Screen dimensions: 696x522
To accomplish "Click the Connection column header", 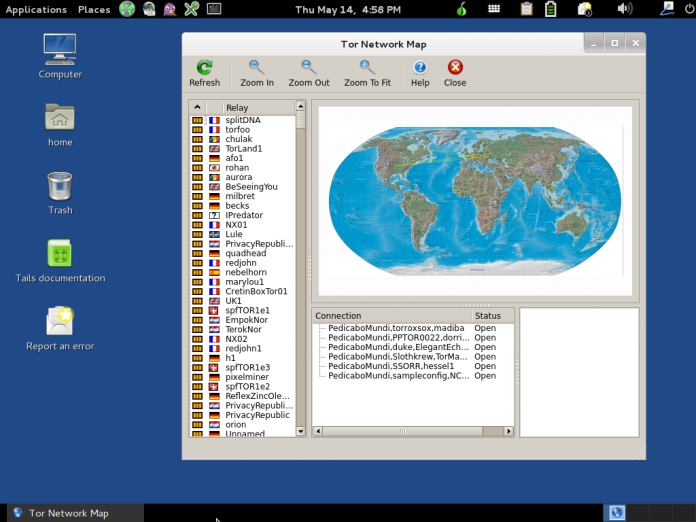I will pos(392,316).
